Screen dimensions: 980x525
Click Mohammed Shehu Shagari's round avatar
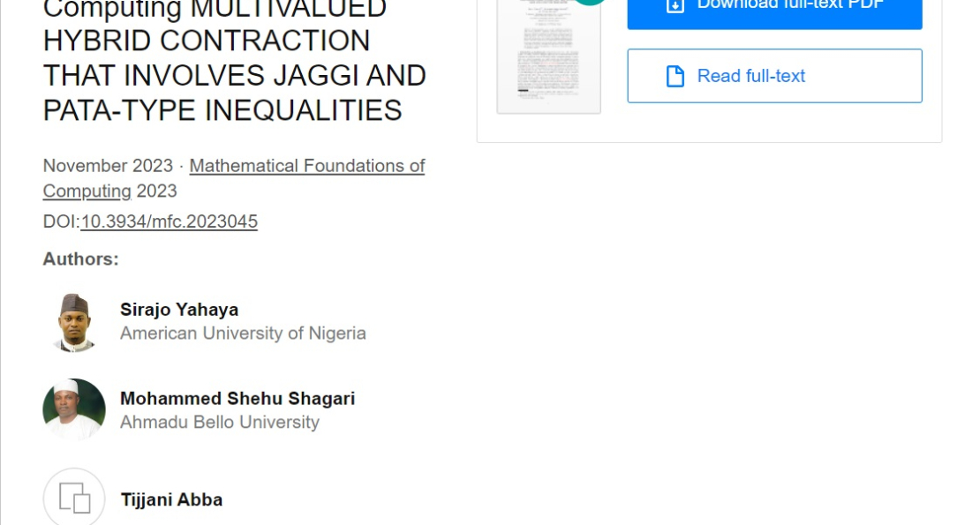click(x=74, y=410)
